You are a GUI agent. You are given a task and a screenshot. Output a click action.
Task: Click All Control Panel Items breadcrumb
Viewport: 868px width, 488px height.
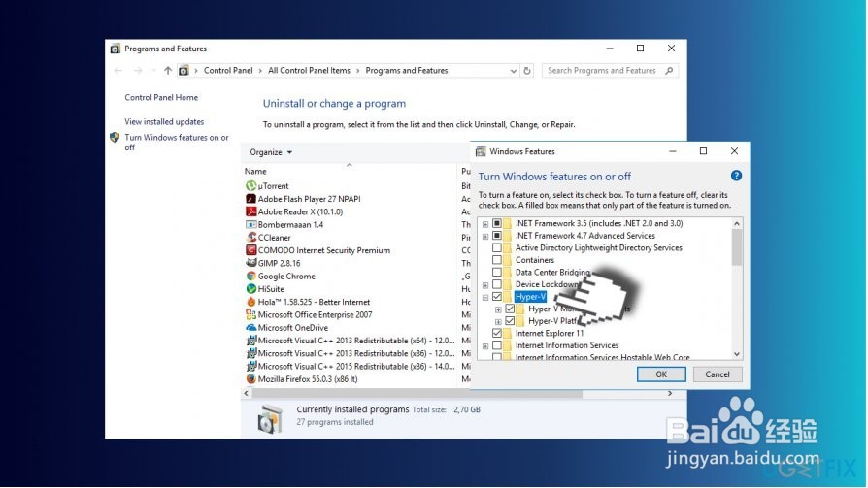309,70
